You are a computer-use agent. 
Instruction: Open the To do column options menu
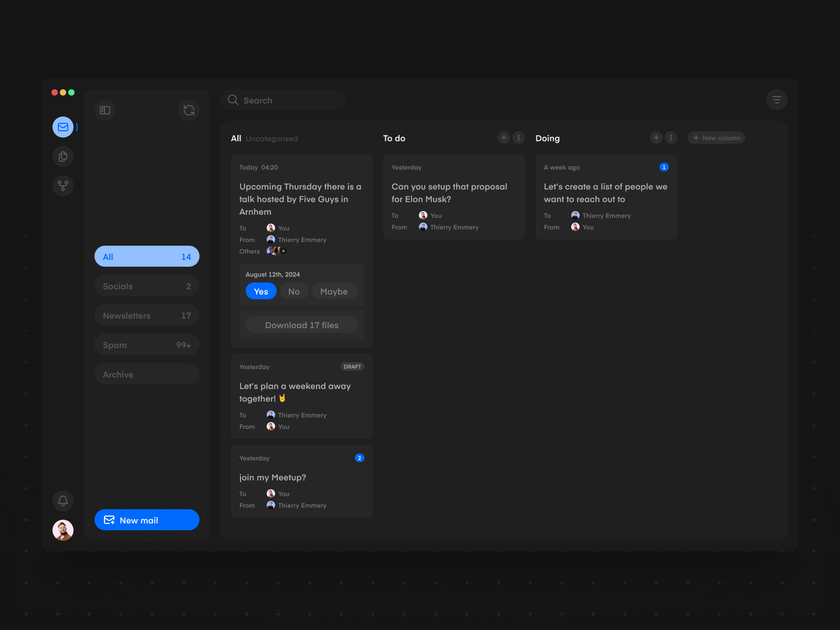point(518,137)
